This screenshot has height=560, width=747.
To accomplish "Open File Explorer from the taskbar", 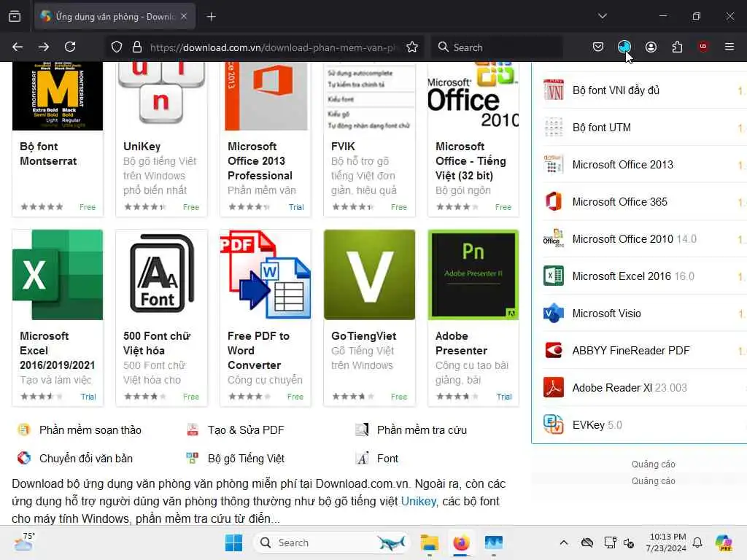I will tap(429, 542).
